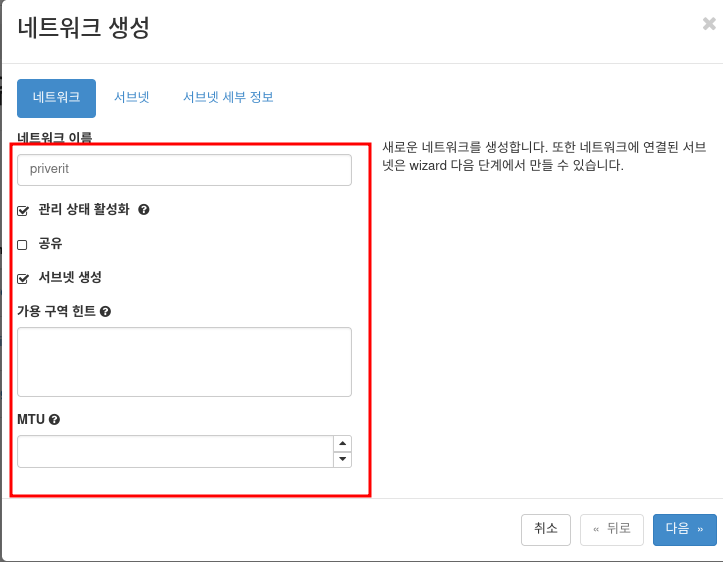Focus the 네트워크 이름 field containing priverit
The image size is (723, 562).
click(x=184, y=170)
